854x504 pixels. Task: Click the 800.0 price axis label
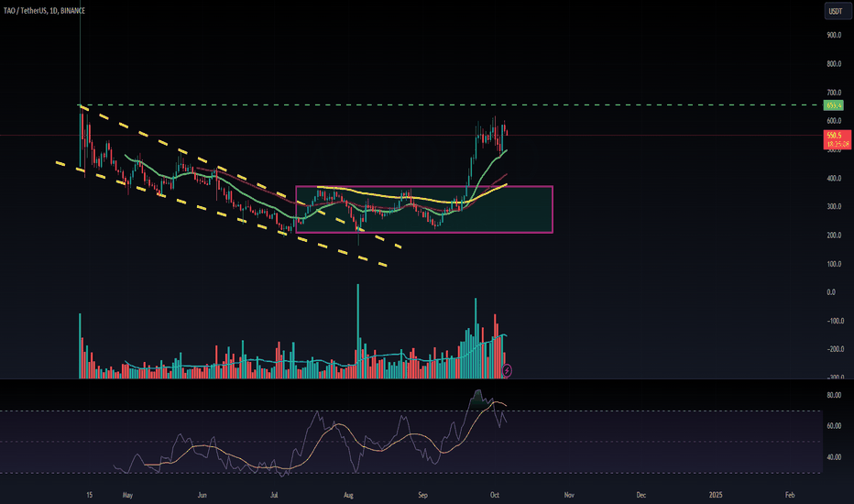834,64
